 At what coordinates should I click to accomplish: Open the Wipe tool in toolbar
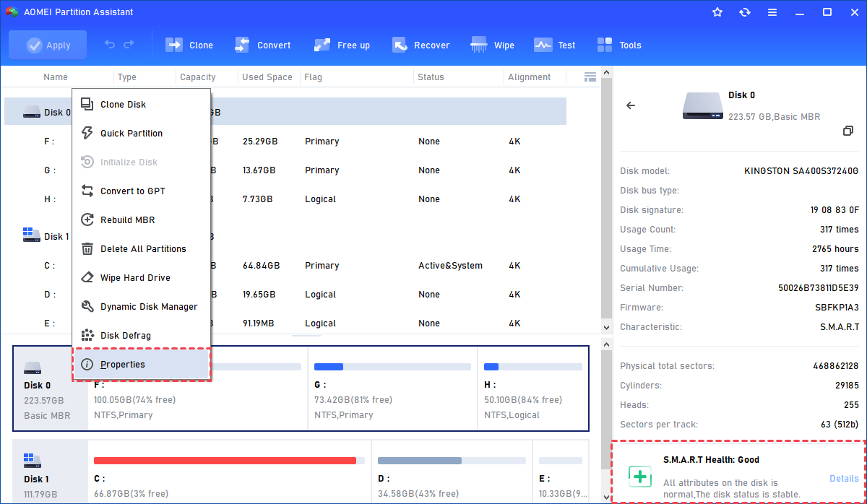click(493, 45)
